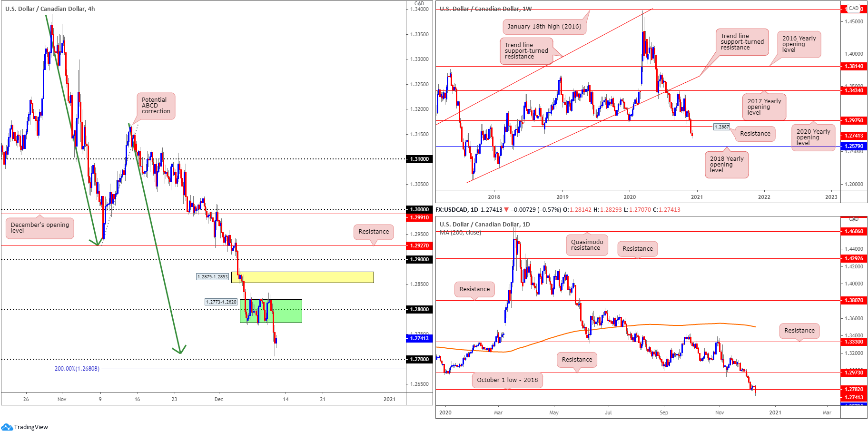Select the blue 1.27413 current price tag on 4h chart
868x432 pixels.
pos(419,338)
